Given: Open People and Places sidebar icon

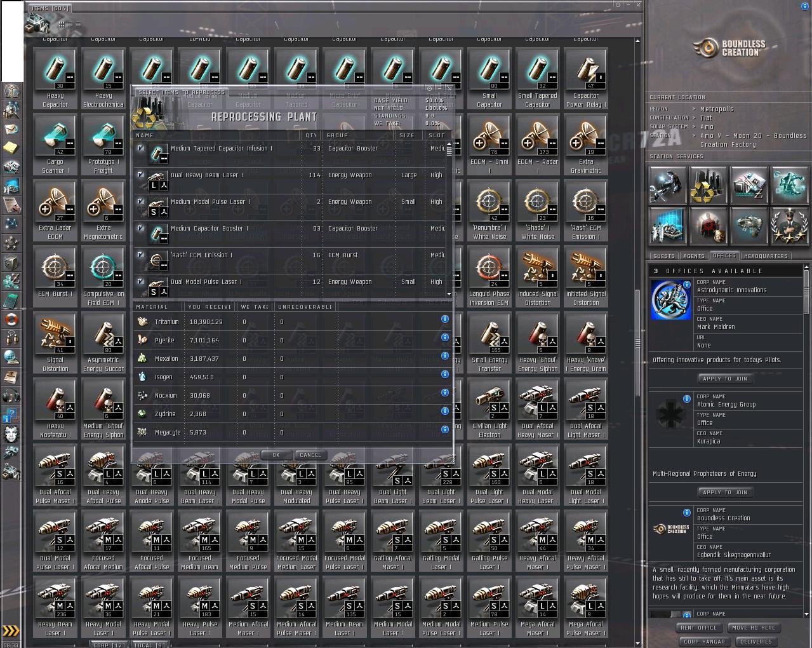Looking at the screenshot, I should tap(11, 110).
